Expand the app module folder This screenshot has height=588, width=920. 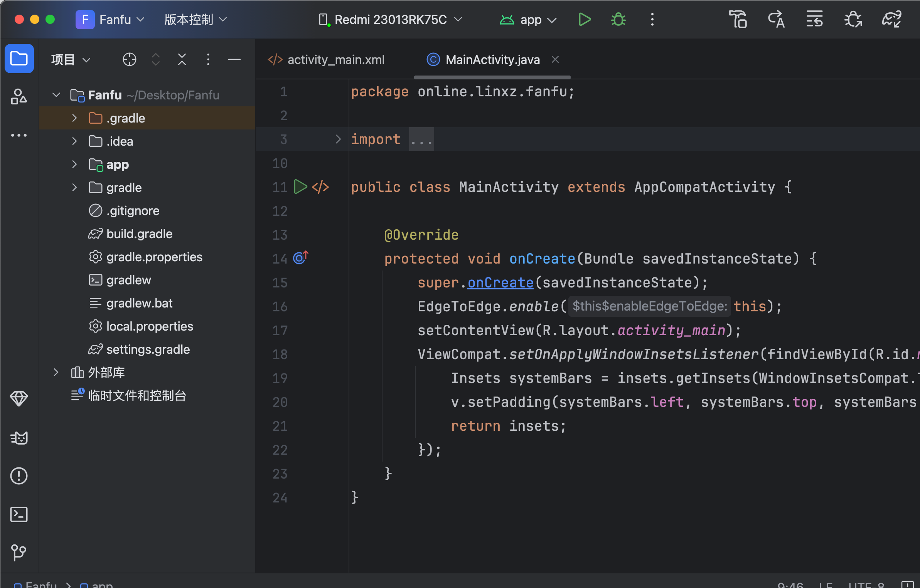[74, 164]
